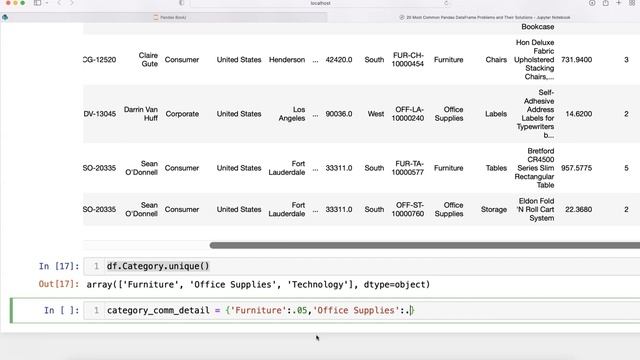
Task: Show the tab overview grid icon
Action: (632, 3)
